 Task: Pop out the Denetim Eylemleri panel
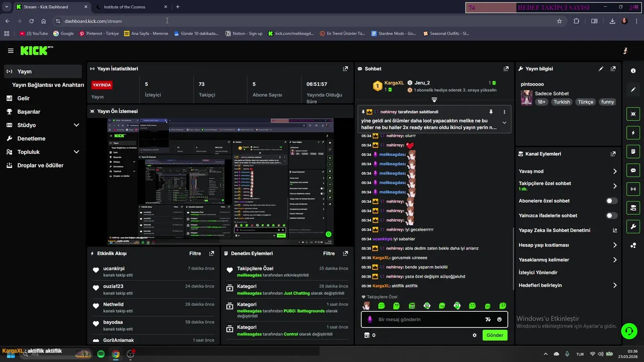(x=345, y=253)
